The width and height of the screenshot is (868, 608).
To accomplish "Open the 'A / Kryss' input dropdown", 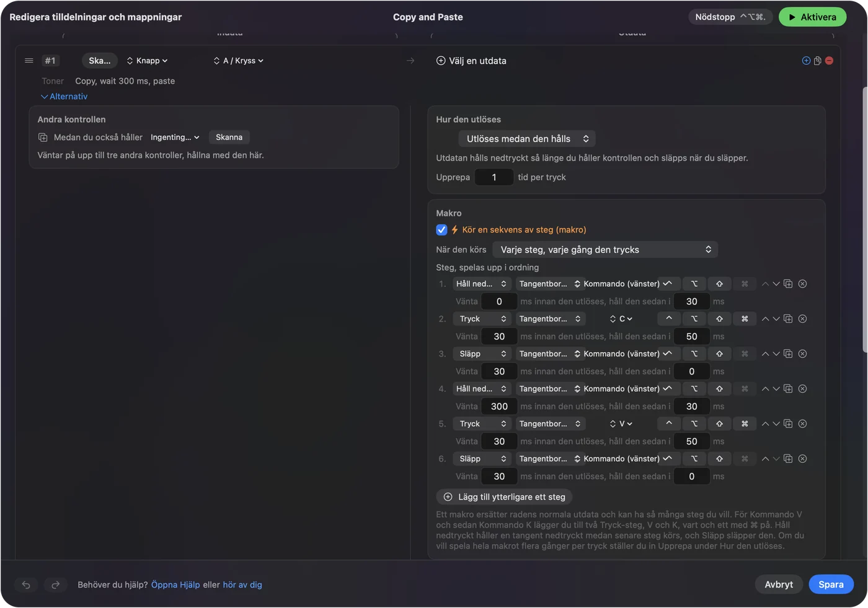I will 239,61.
